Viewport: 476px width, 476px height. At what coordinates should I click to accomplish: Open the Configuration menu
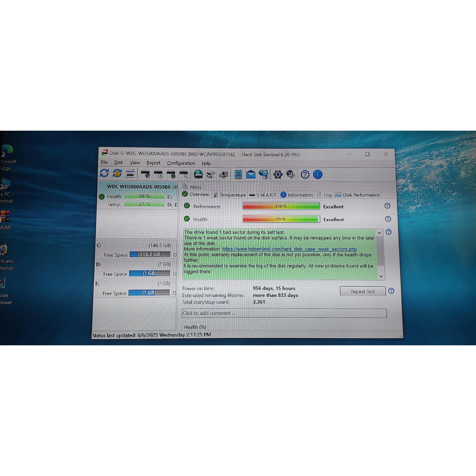tap(181, 163)
